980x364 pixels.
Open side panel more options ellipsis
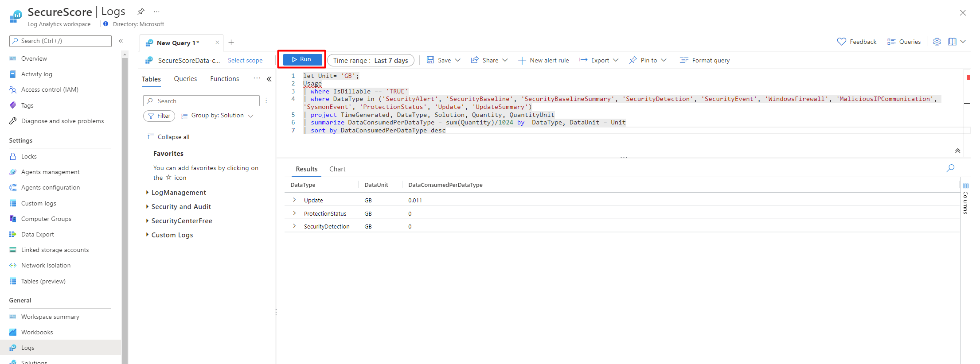pyautogui.click(x=257, y=78)
